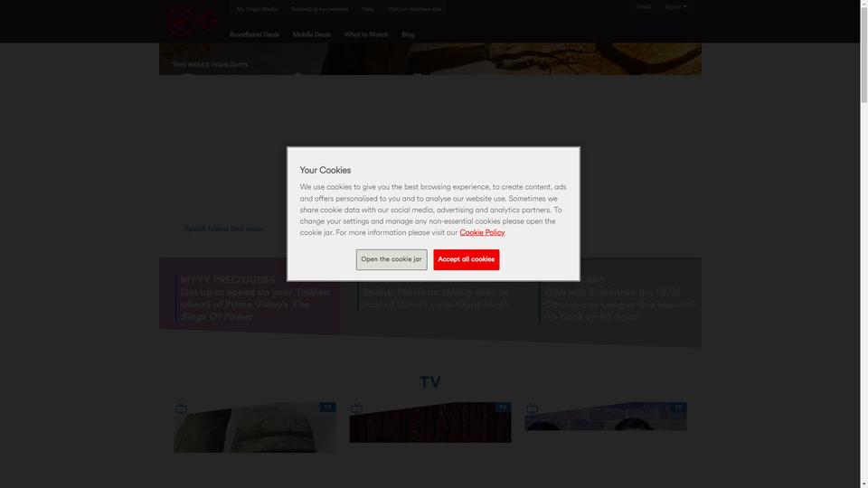Open My Virgin Media link

click(x=257, y=9)
